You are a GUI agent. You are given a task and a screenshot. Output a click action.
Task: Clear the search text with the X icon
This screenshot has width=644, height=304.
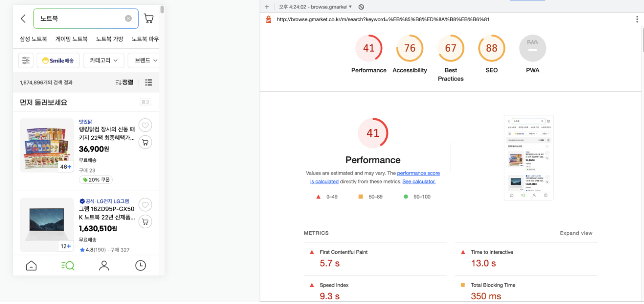pyautogui.click(x=128, y=18)
